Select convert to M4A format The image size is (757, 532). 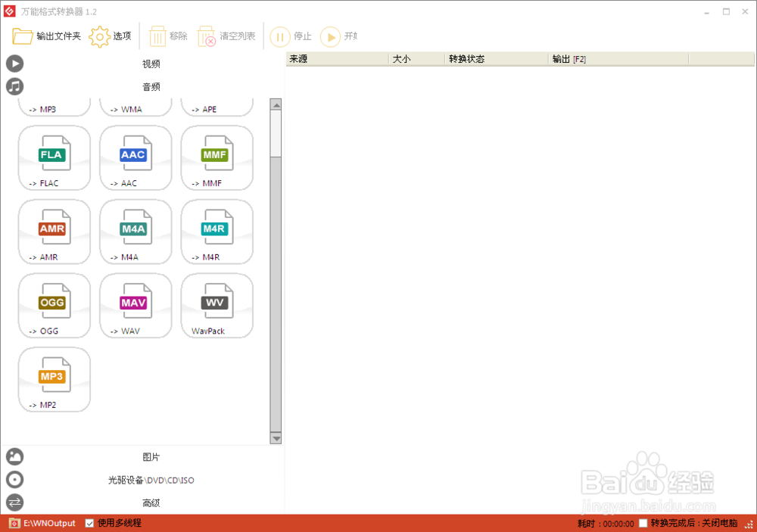click(136, 232)
